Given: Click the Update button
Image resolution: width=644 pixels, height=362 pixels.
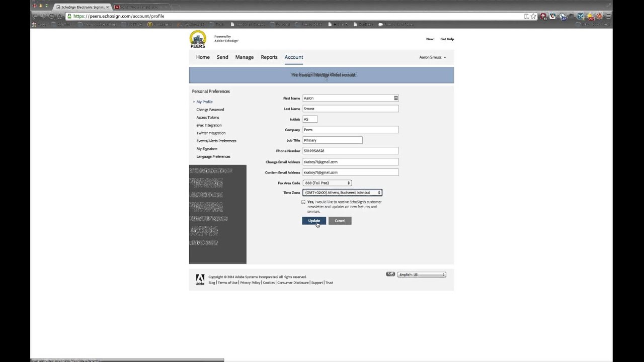Looking at the screenshot, I should (314, 221).
